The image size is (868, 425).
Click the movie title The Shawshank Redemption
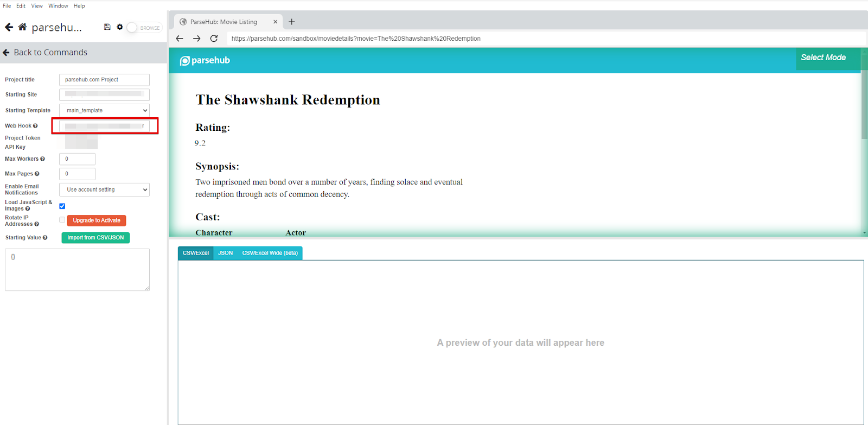pyautogui.click(x=288, y=100)
